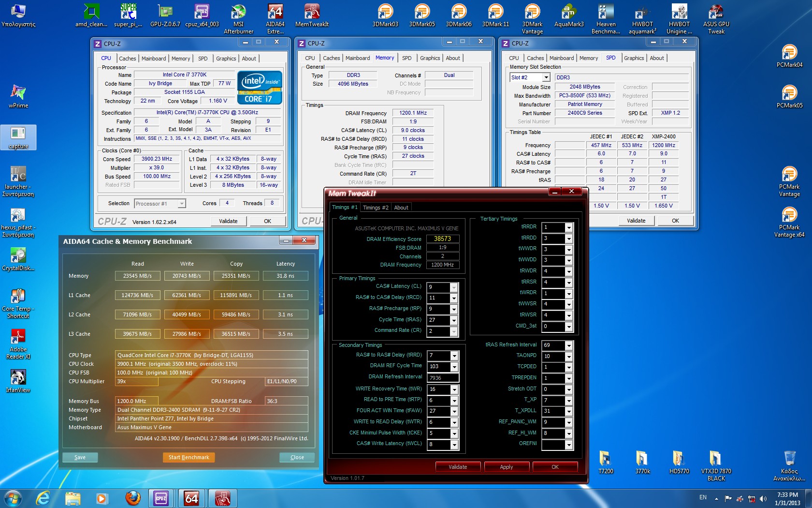The height and width of the screenshot is (508, 812).
Task: Open the Mainboard tab in left CPU-Z window
Action: pyautogui.click(x=154, y=59)
